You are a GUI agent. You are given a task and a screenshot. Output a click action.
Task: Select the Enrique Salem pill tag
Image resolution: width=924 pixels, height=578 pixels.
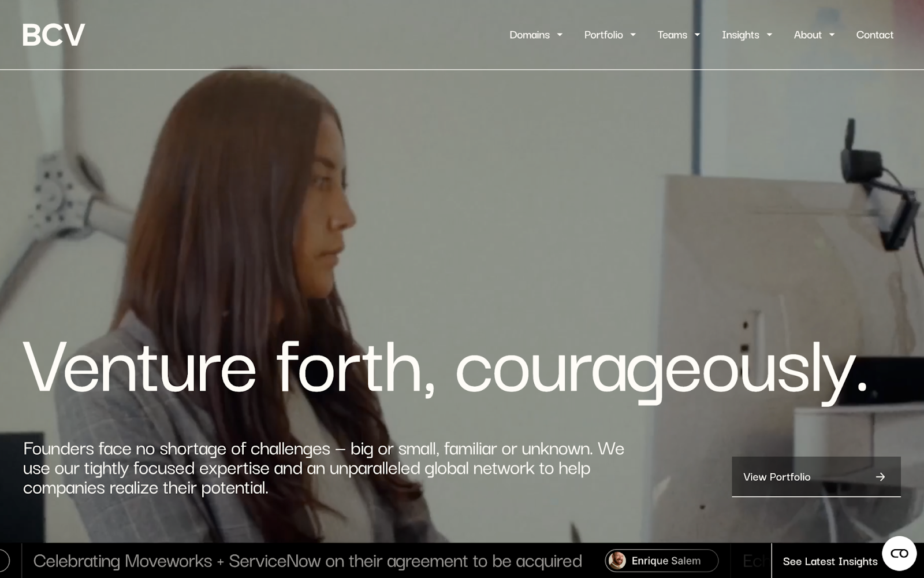pyautogui.click(x=662, y=561)
